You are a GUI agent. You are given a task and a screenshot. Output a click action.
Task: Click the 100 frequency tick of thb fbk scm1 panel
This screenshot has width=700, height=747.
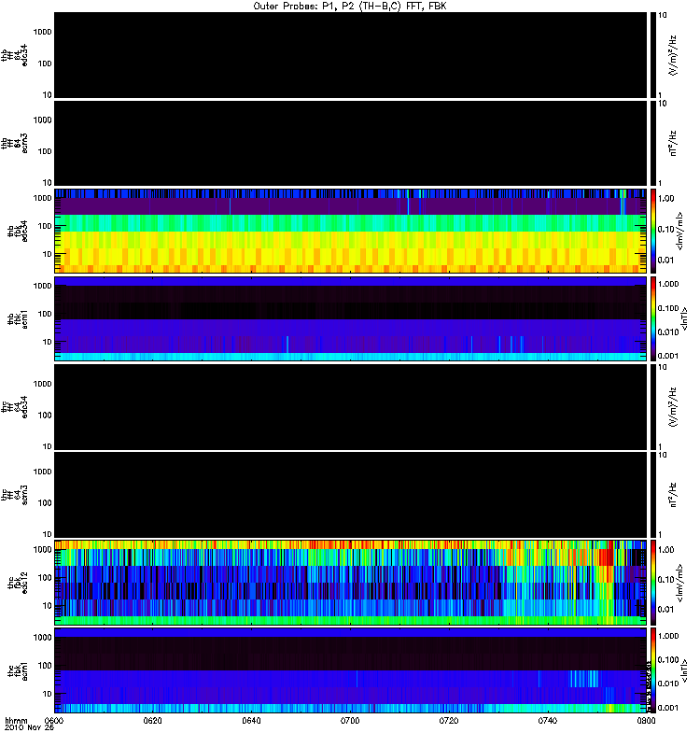[x=45, y=314]
